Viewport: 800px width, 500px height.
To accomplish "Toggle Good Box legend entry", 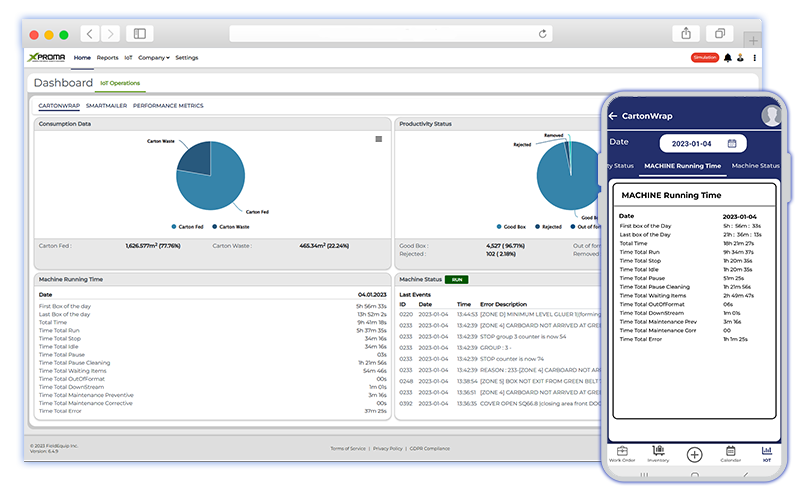I will tap(511, 227).
